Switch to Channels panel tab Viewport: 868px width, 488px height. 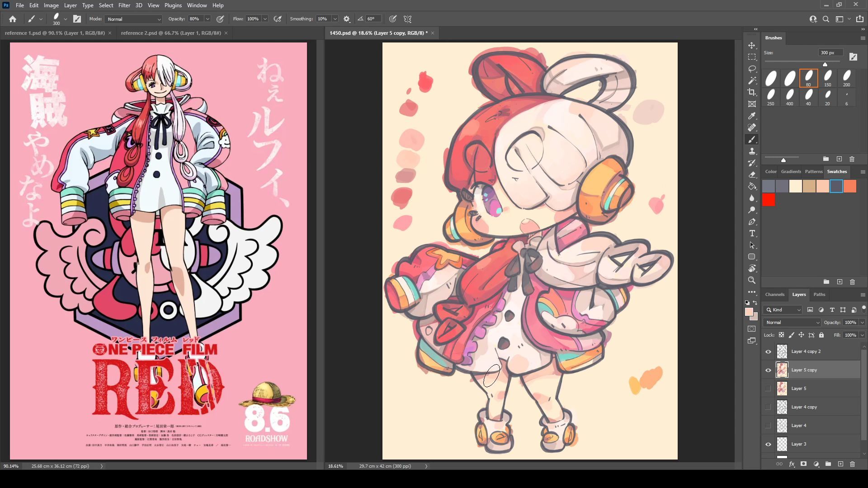click(x=774, y=295)
